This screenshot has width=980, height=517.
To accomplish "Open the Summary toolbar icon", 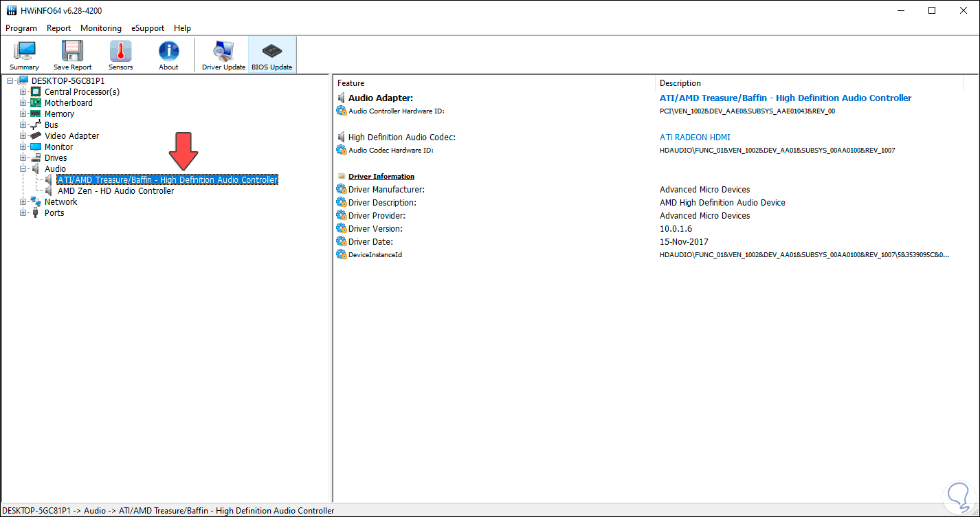I will pyautogui.click(x=25, y=52).
